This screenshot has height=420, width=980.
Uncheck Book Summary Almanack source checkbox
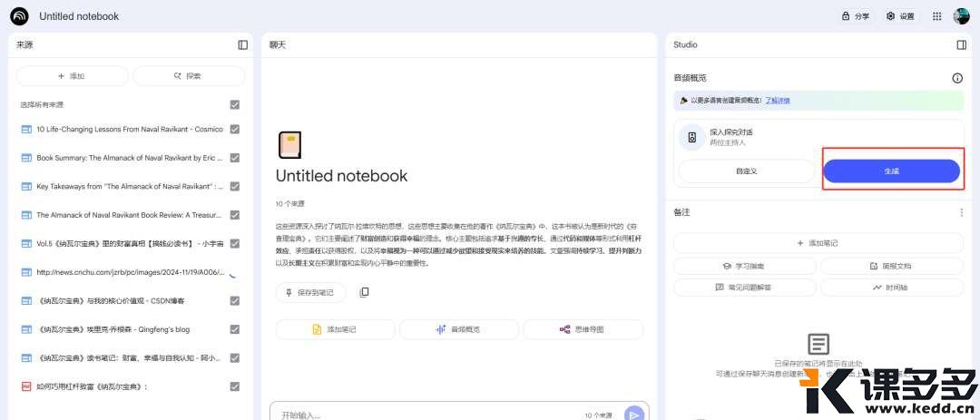234,158
